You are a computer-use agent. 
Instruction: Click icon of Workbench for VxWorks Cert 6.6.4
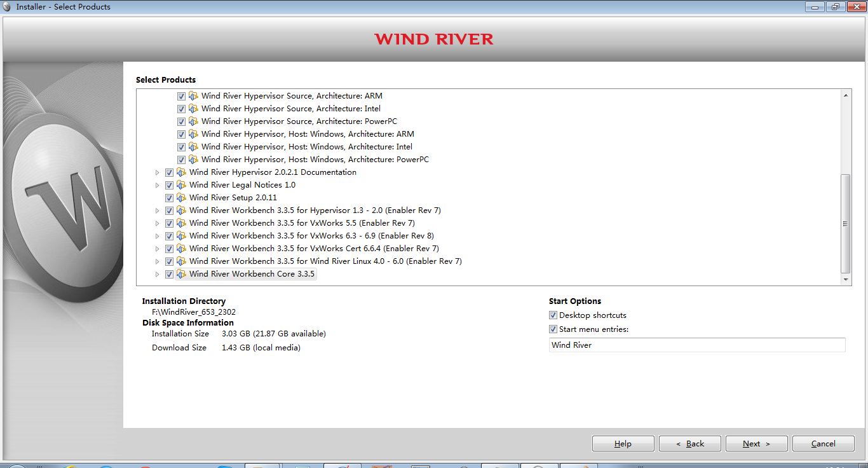[x=181, y=249]
